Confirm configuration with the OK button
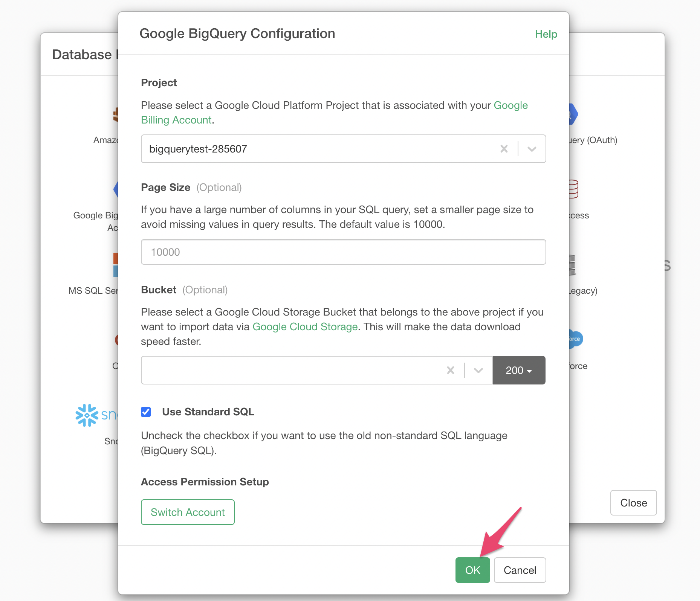The height and width of the screenshot is (601, 700). pyautogui.click(x=472, y=570)
